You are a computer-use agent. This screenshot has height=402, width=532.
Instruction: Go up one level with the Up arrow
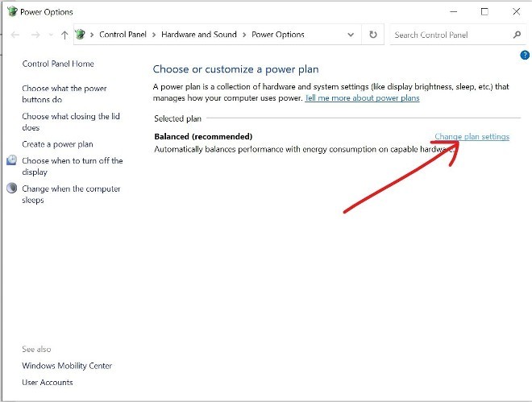click(x=64, y=35)
